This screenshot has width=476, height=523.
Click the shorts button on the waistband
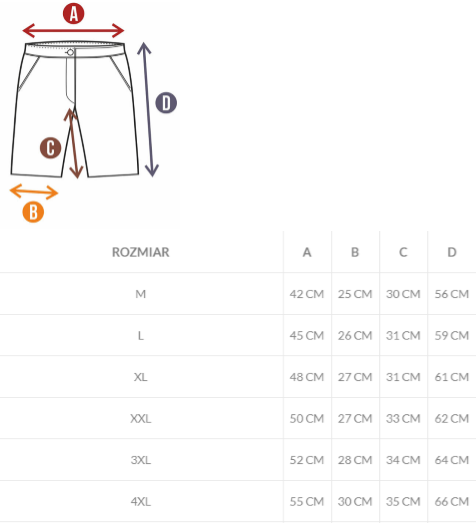click(70, 52)
